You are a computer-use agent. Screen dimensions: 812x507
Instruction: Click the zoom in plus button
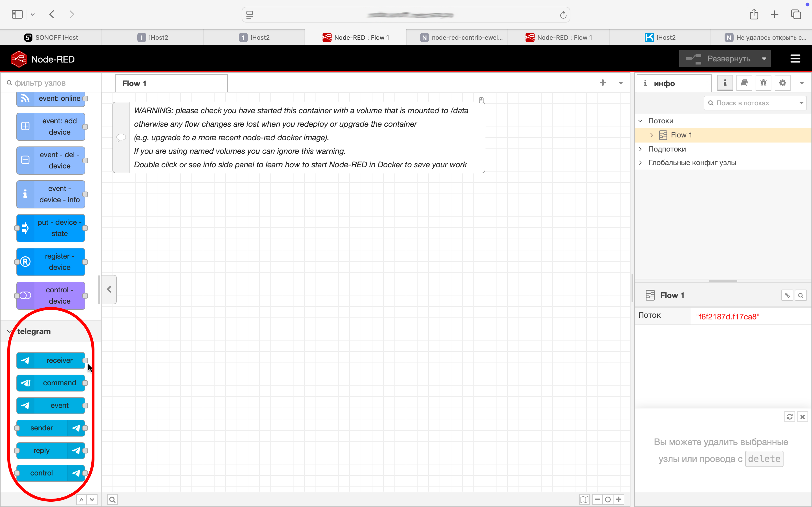(619, 499)
